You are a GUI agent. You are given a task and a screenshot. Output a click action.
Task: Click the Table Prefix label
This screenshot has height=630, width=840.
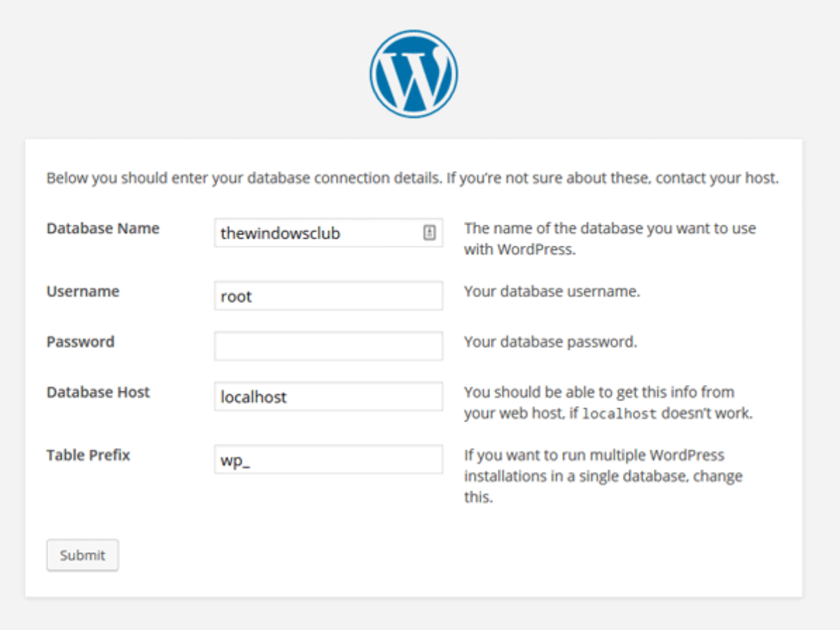point(88,455)
